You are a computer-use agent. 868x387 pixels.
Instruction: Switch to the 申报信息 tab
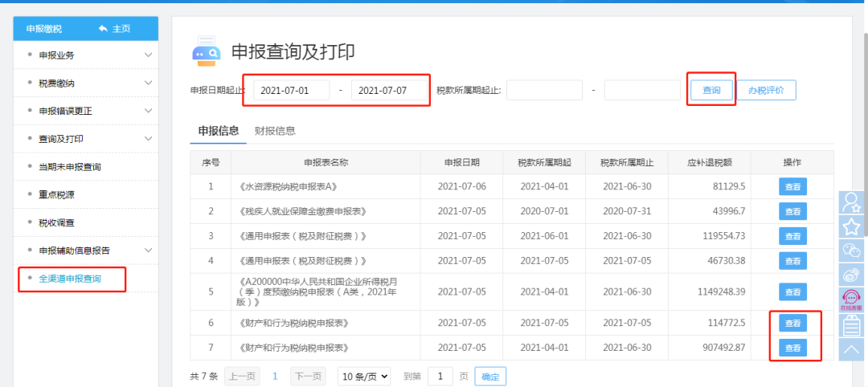pos(219,131)
